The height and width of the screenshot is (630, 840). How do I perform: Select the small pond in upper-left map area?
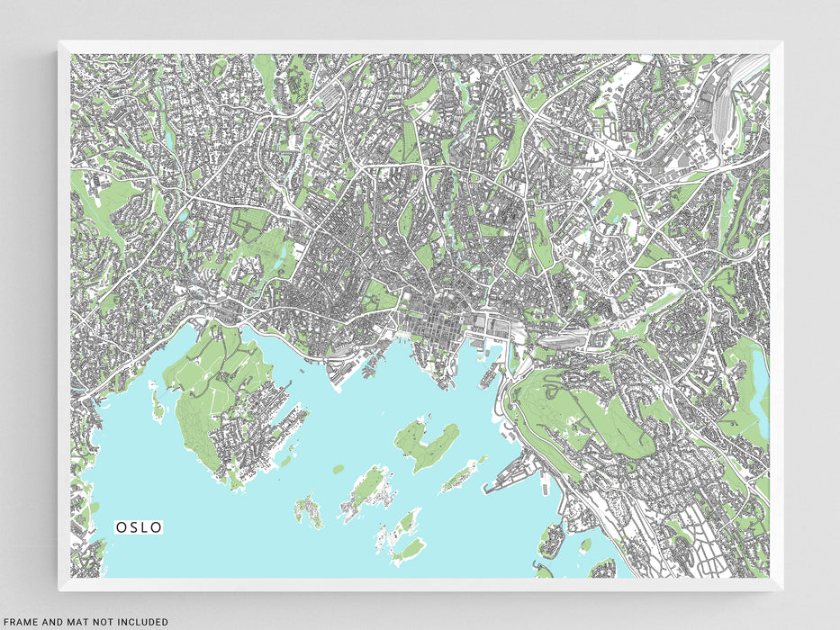coord(167,139)
